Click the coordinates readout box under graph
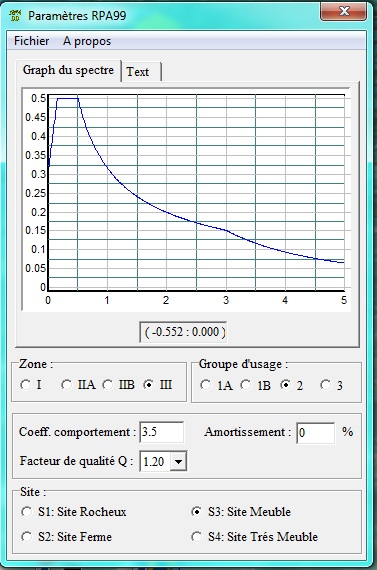 (183, 332)
